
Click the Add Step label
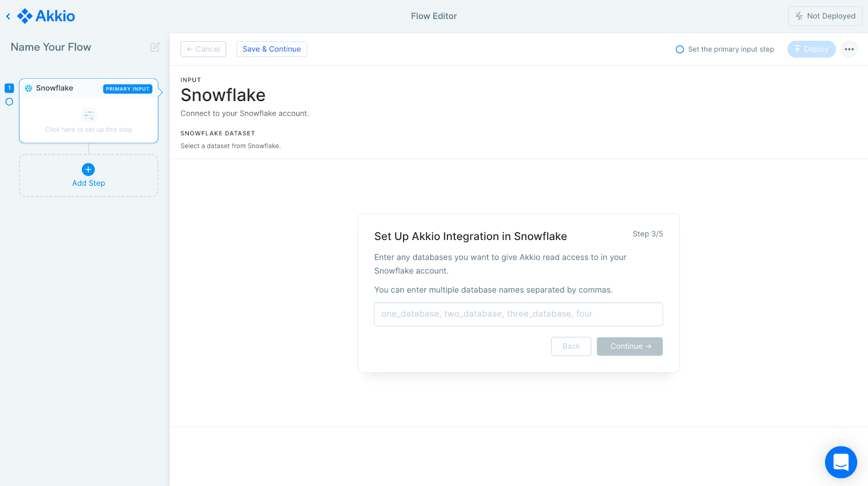[88, 183]
